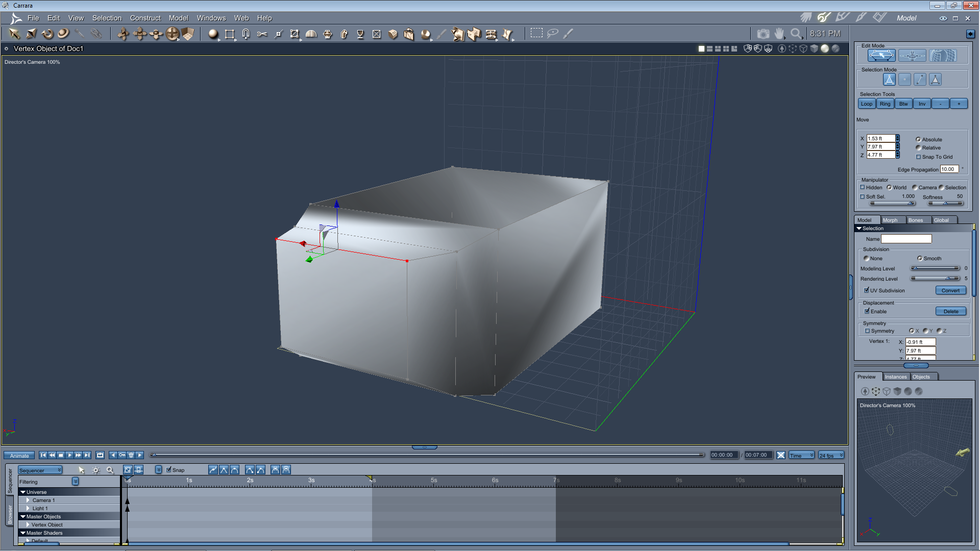Open the 24 fps dropdown
Viewport: 980px width, 551px height.
(x=830, y=456)
